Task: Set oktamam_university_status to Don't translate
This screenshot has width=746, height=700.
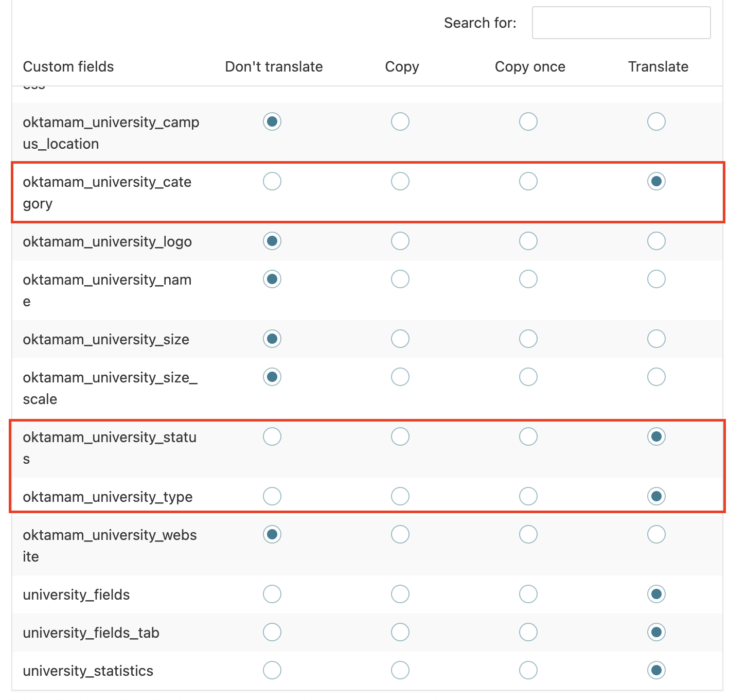Action: [x=272, y=437]
